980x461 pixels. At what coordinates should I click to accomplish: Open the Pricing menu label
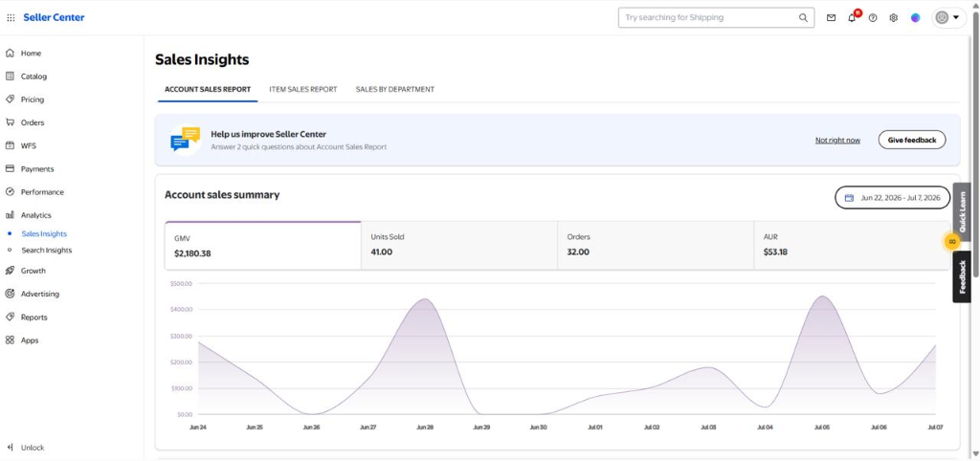pos(33,99)
